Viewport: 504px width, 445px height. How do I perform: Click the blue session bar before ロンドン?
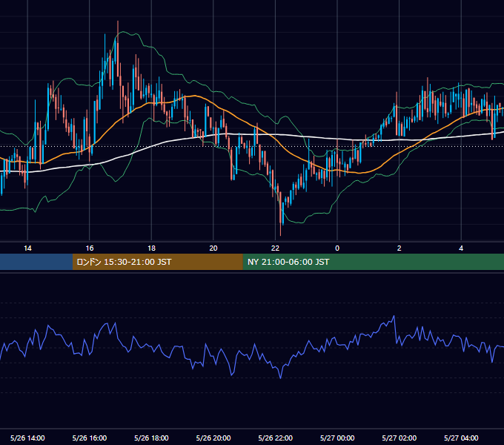(36, 262)
